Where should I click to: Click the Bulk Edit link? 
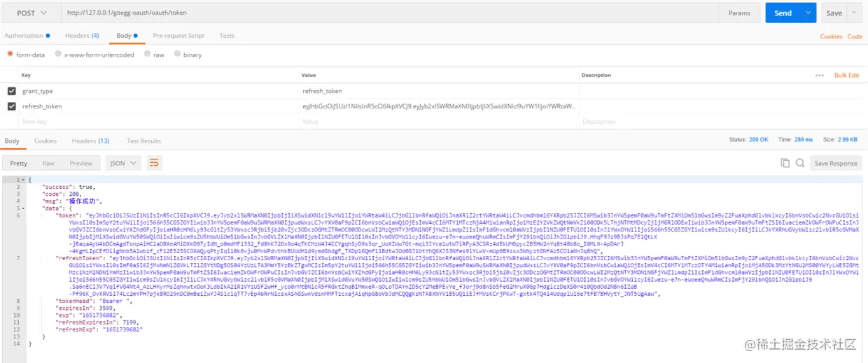pos(846,76)
